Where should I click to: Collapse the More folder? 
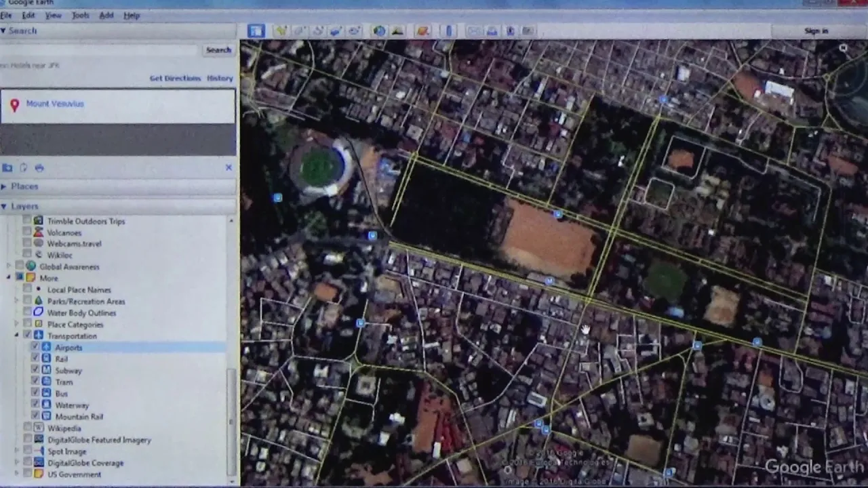(x=9, y=278)
